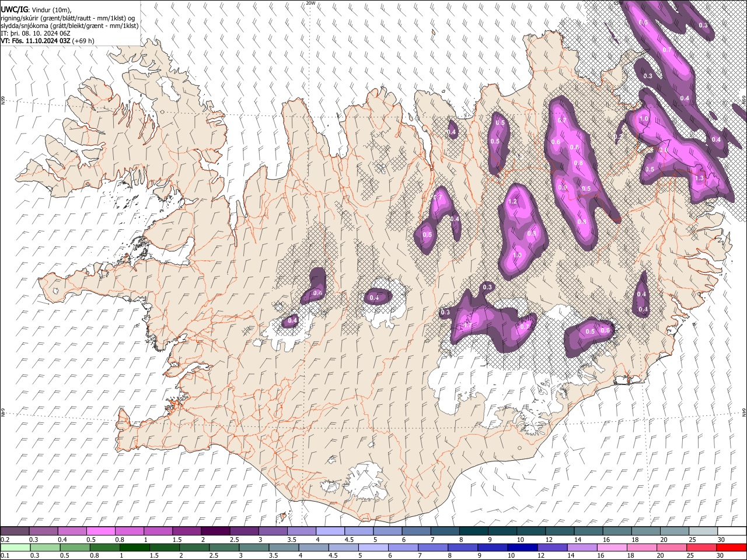Click the light grey snow legend swatch for 25–30
Image resolution: width=747 pixels, height=560 pixels.
(703, 531)
